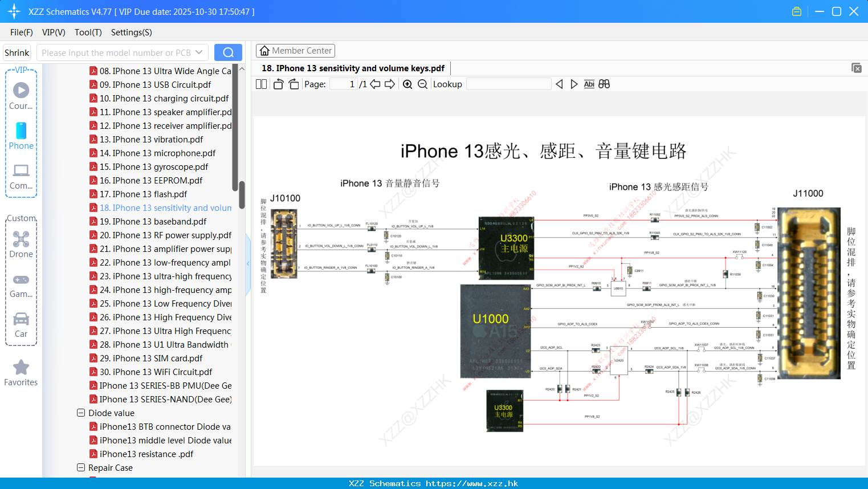868x489 pixels.
Task: Zoom out of the schematic
Action: point(422,84)
